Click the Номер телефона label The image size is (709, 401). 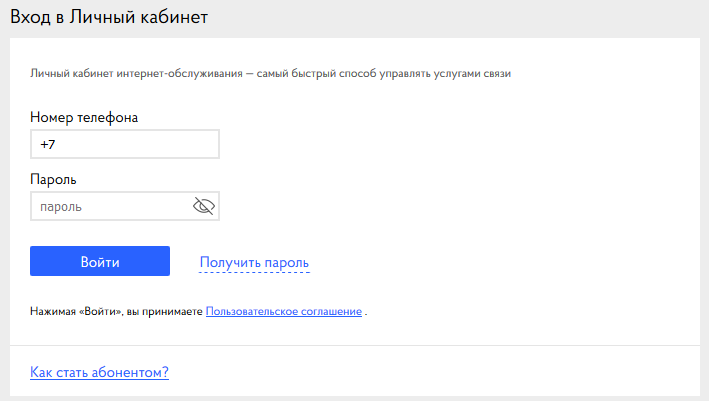tap(84, 118)
